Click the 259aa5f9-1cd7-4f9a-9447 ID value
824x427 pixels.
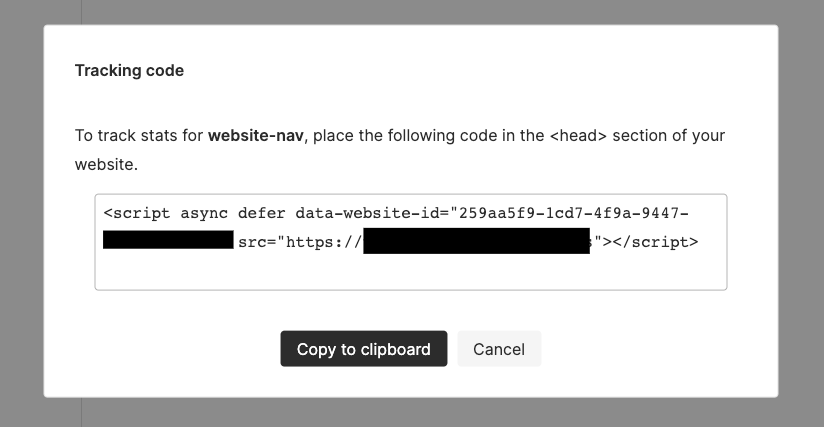pyautogui.click(x=569, y=213)
